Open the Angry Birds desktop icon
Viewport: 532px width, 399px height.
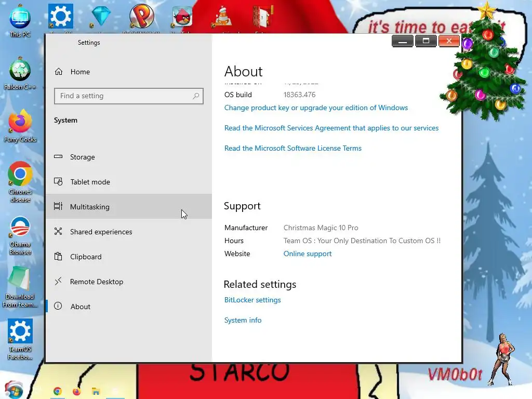[182, 16]
